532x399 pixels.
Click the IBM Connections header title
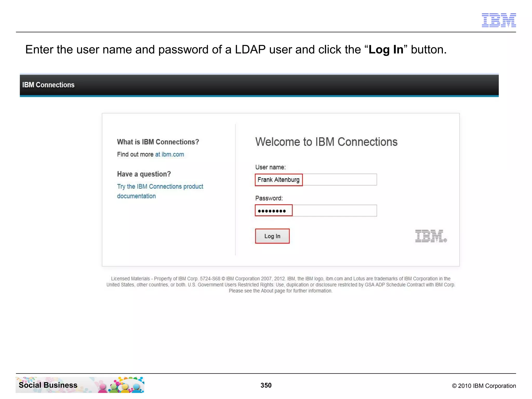48,85
